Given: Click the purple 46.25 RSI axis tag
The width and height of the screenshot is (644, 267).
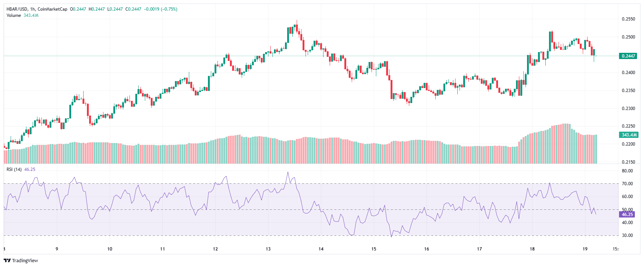Looking at the screenshot, I should pyautogui.click(x=627, y=215).
